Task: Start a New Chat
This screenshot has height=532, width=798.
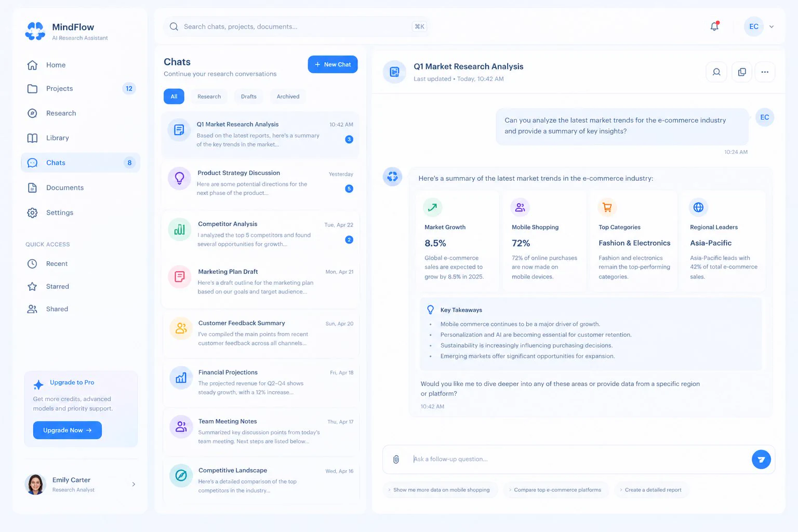Action: click(332, 64)
